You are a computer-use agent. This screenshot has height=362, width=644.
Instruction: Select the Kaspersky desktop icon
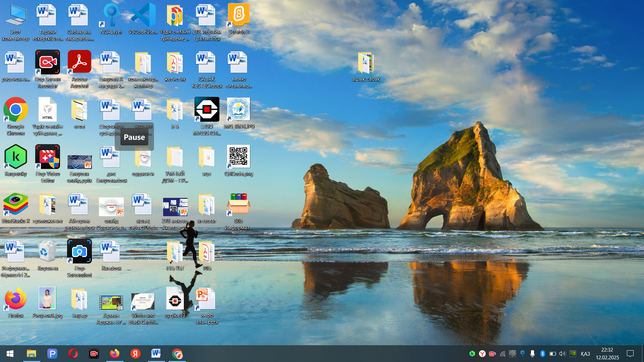pos(15,157)
